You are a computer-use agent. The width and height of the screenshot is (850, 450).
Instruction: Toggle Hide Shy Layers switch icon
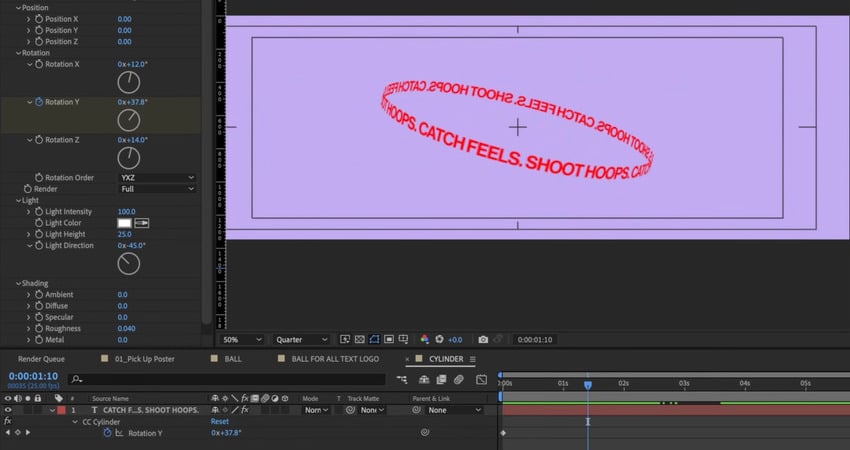coord(424,380)
